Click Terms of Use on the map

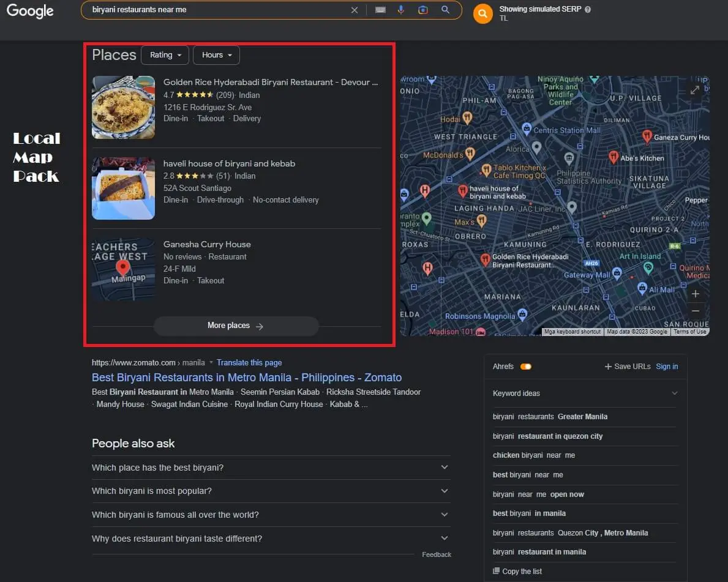[689, 332]
